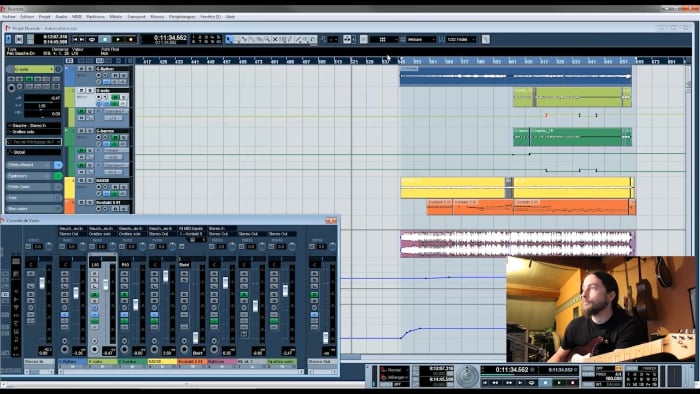The height and width of the screenshot is (394, 700).
Task: Open G-Rythm mixer output routing Stereo Out
Action: click(x=72, y=234)
